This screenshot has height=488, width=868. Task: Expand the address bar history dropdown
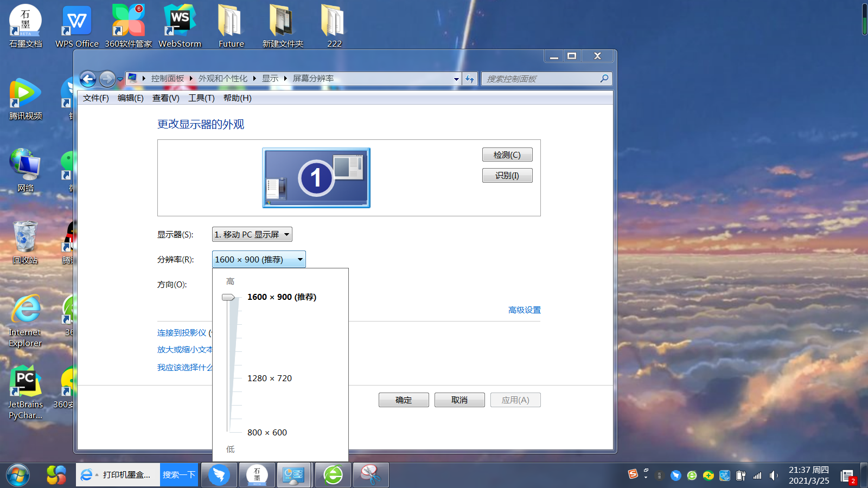click(456, 79)
